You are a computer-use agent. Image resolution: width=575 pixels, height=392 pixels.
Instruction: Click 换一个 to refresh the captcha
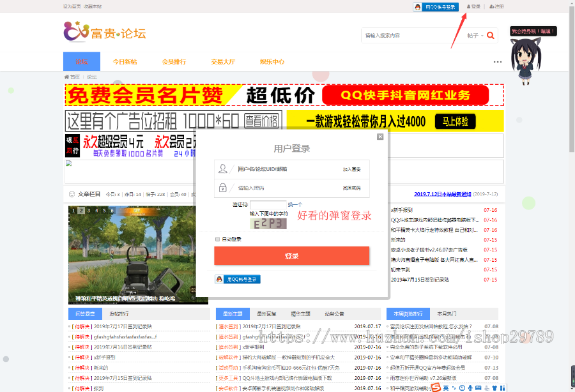(x=295, y=204)
